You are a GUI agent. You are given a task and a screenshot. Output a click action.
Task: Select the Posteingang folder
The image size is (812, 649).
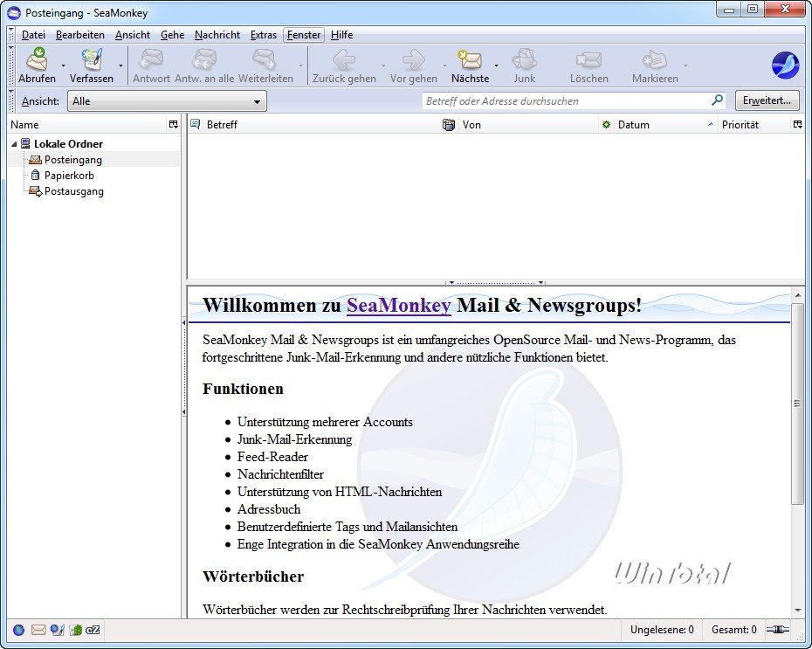click(x=73, y=160)
